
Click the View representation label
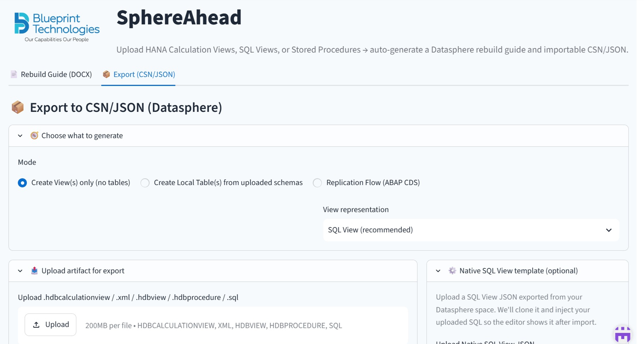(356, 209)
